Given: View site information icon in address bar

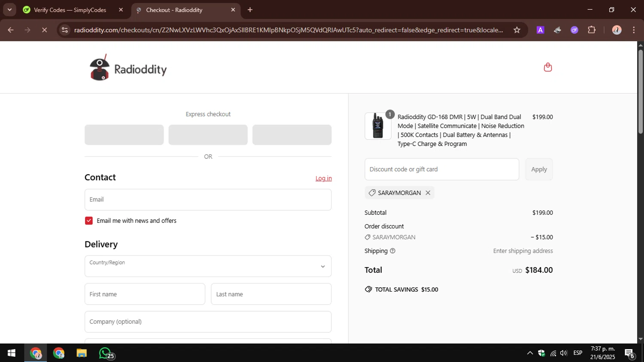Looking at the screenshot, I should [65, 30].
